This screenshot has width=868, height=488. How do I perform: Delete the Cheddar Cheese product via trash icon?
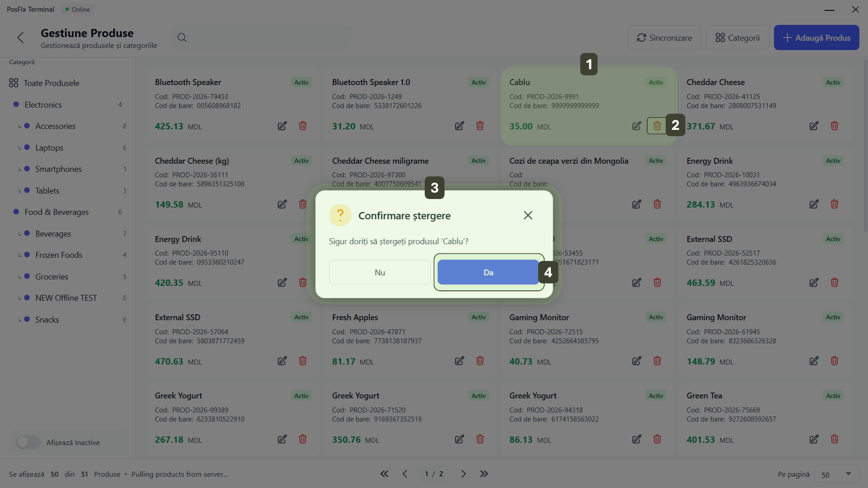[x=834, y=126]
